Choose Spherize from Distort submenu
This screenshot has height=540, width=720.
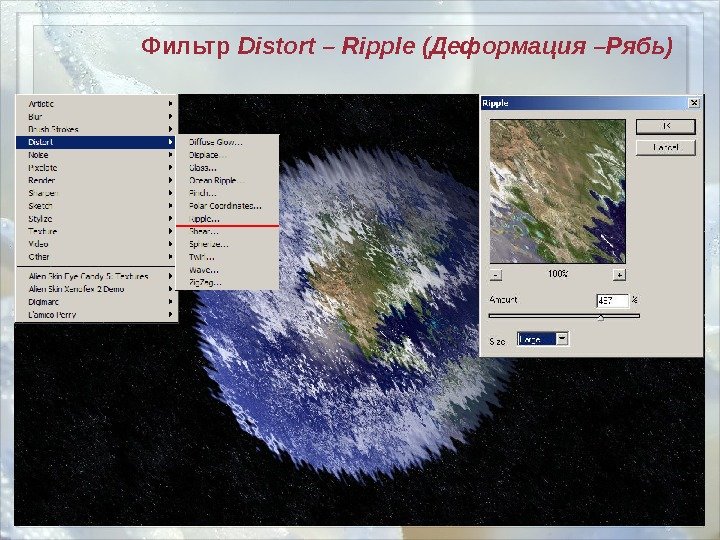pos(228,245)
